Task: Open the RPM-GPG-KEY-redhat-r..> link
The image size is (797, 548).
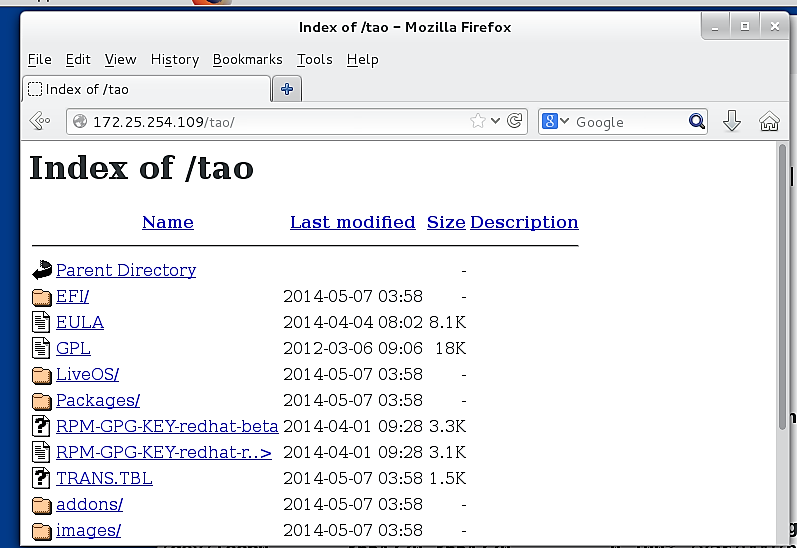Action: [x=164, y=452]
